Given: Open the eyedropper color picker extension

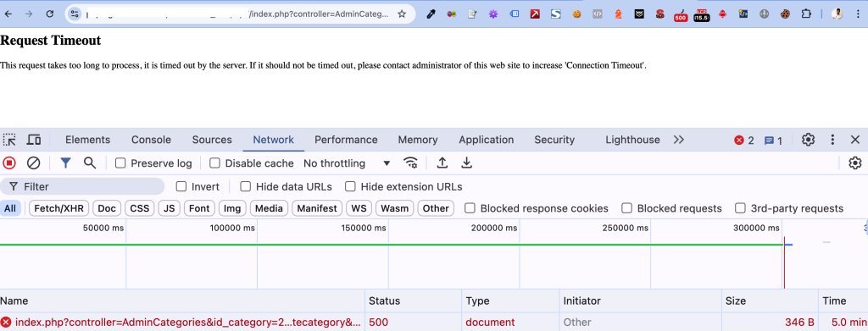Looking at the screenshot, I should [431, 14].
